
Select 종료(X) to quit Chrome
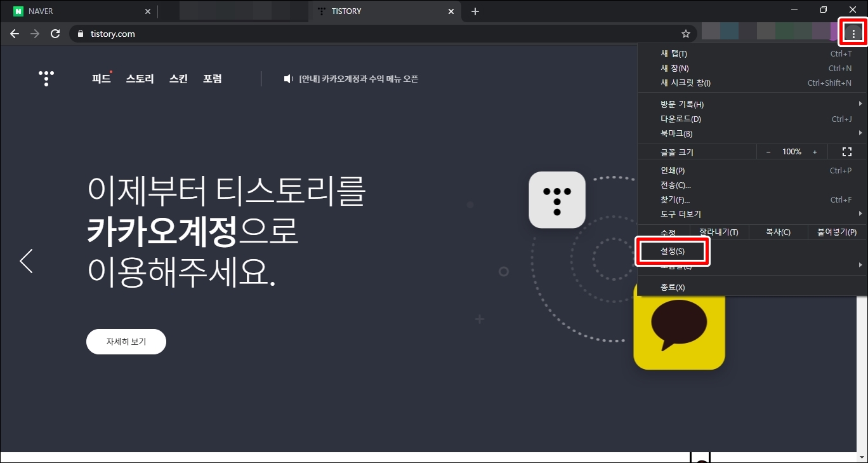click(753, 287)
